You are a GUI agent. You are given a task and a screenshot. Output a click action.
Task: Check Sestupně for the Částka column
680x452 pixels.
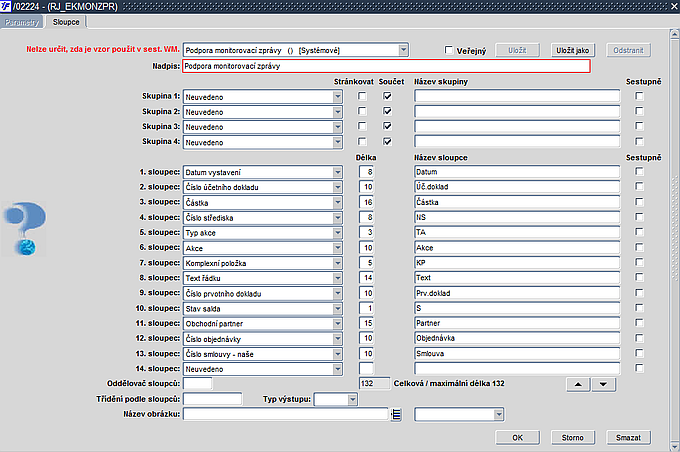[x=639, y=202]
